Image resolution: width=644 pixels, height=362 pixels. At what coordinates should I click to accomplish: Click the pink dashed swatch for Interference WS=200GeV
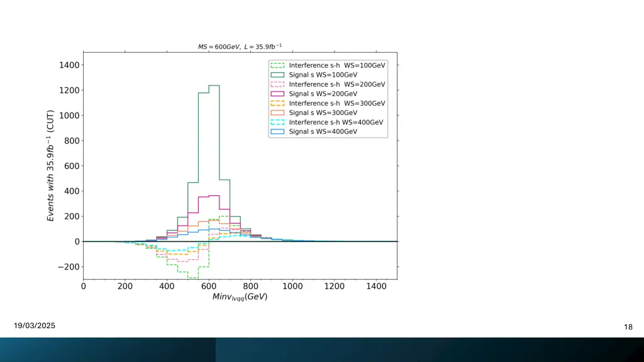[x=277, y=84]
